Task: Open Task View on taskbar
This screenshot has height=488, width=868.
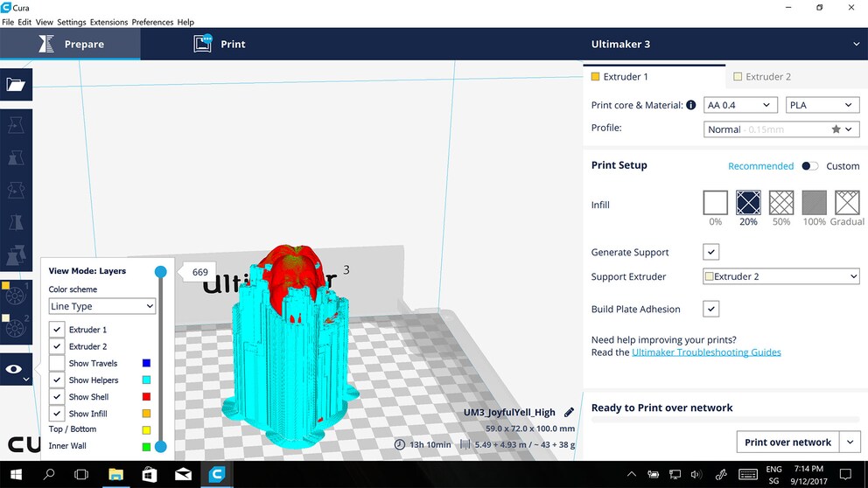Action: click(81, 474)
